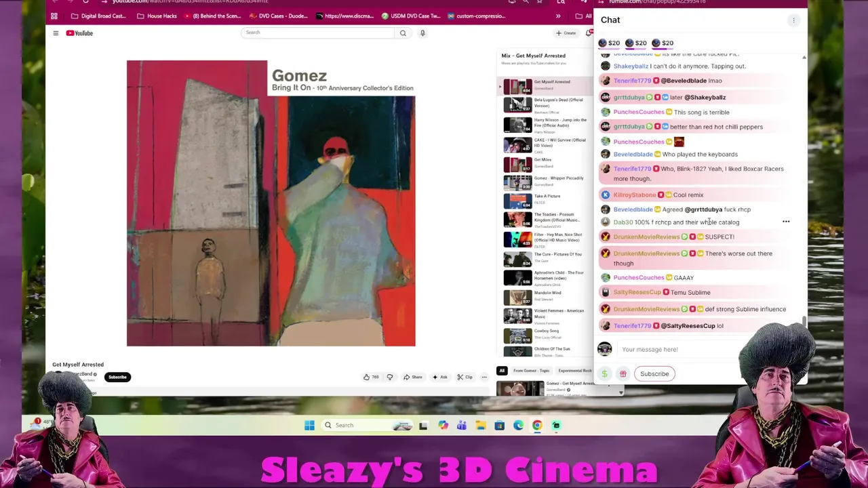Viewport: 868px width, 488px height.
Task: Select Filter - Hey Man, Nice Shot
Action: [x=546, y=239]
